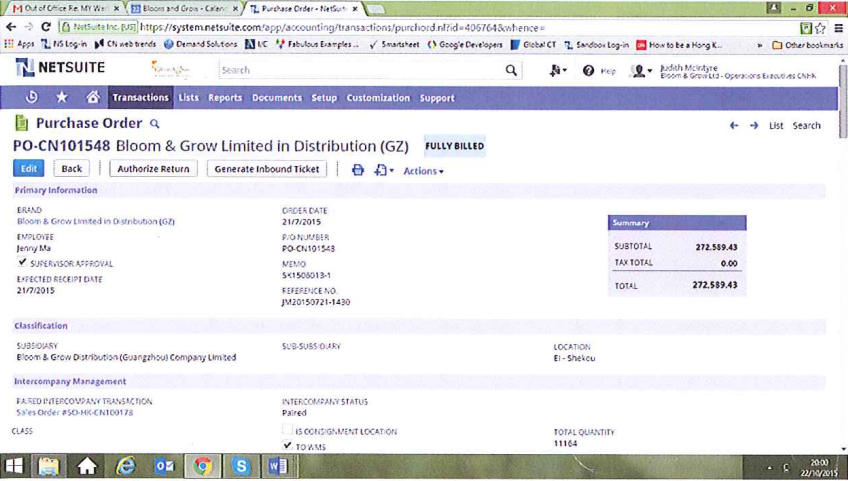The image size is (848, 481).
Task: Click the Apps bookmarks shortcut
Action: tap(19, 44)
